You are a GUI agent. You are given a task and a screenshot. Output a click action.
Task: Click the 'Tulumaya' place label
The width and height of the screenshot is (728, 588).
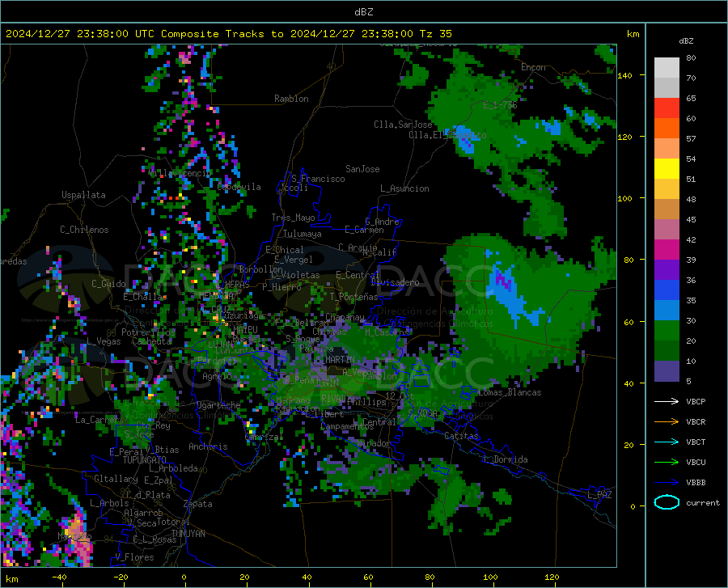tap(302, 234)
